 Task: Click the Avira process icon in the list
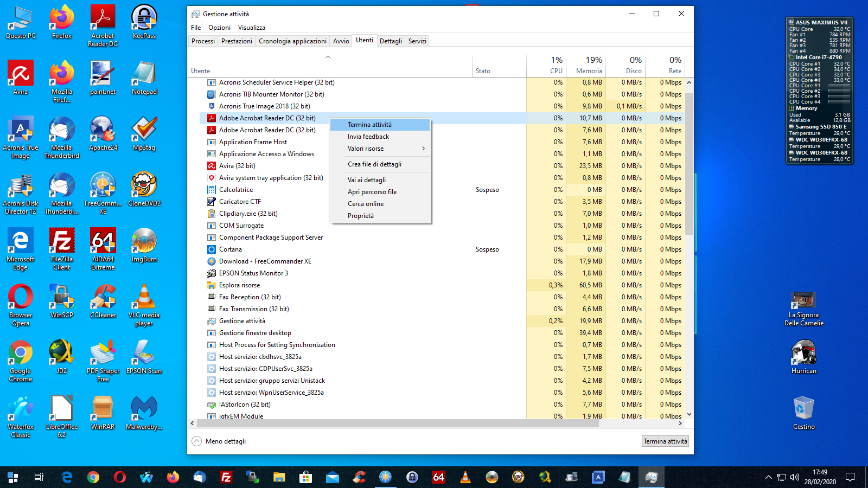(x=212, y=166)
